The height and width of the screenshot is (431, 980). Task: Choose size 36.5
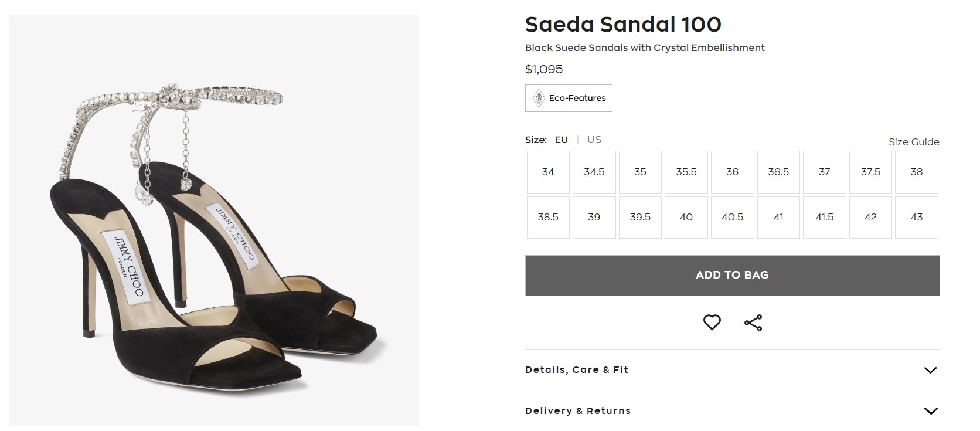tap(778, 172)
